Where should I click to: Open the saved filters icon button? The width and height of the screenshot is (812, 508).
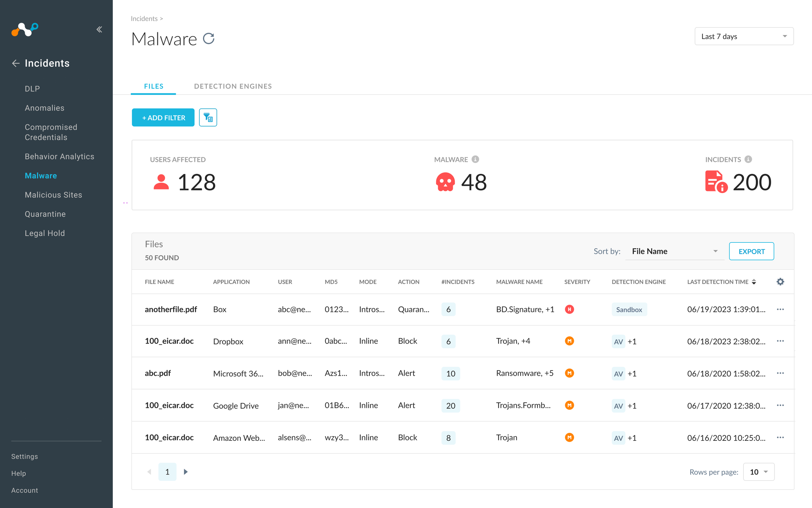[x=208, y=118]
